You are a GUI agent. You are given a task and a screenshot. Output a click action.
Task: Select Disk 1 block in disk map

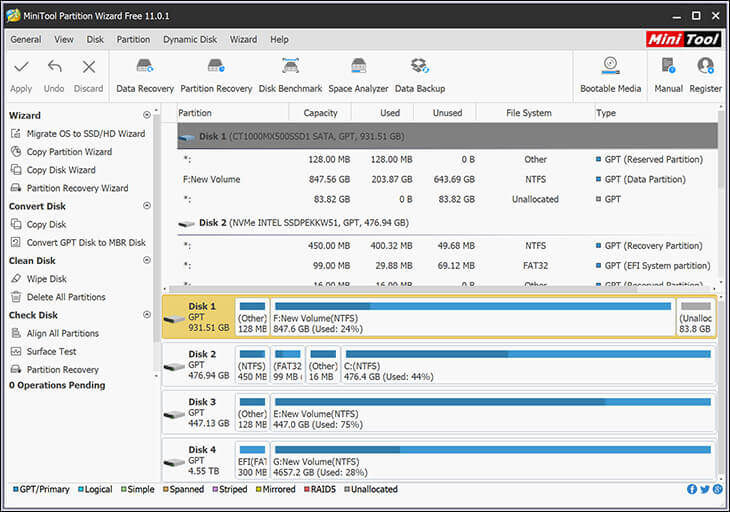198,318
